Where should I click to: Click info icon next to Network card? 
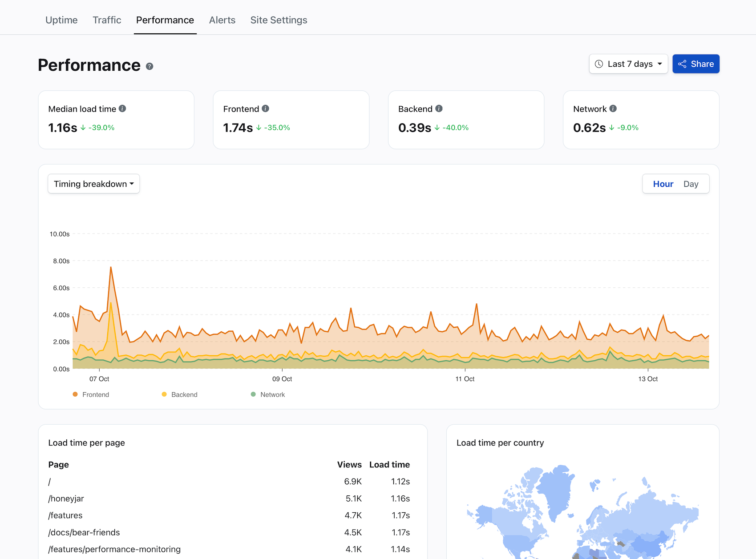[613, 109]
